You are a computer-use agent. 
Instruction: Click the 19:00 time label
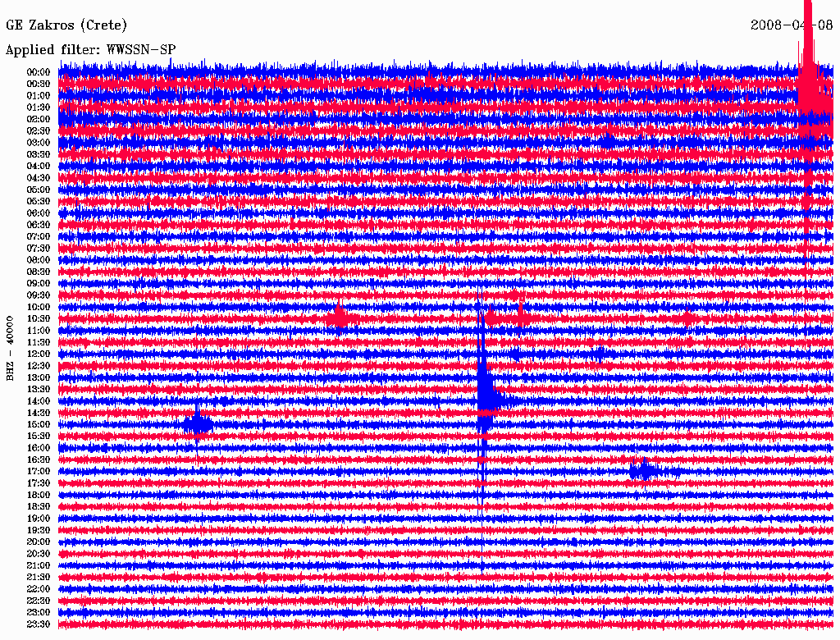click(39, 519)
